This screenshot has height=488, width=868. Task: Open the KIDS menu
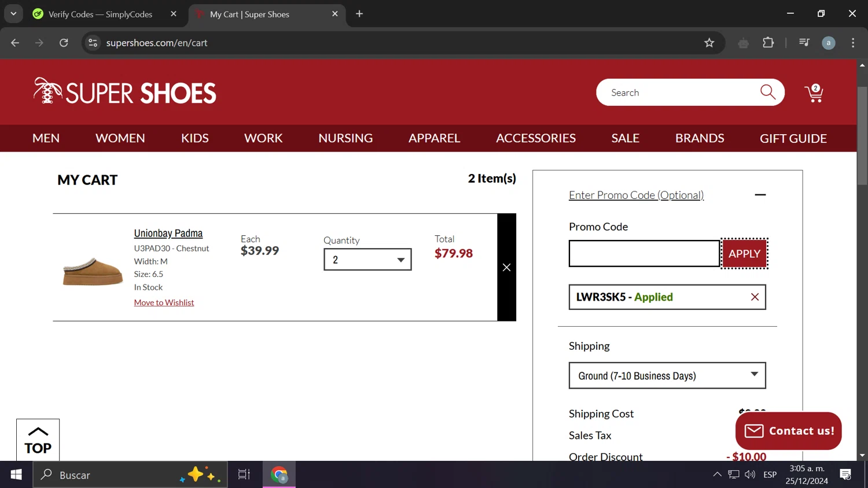[x=195, y=138]
